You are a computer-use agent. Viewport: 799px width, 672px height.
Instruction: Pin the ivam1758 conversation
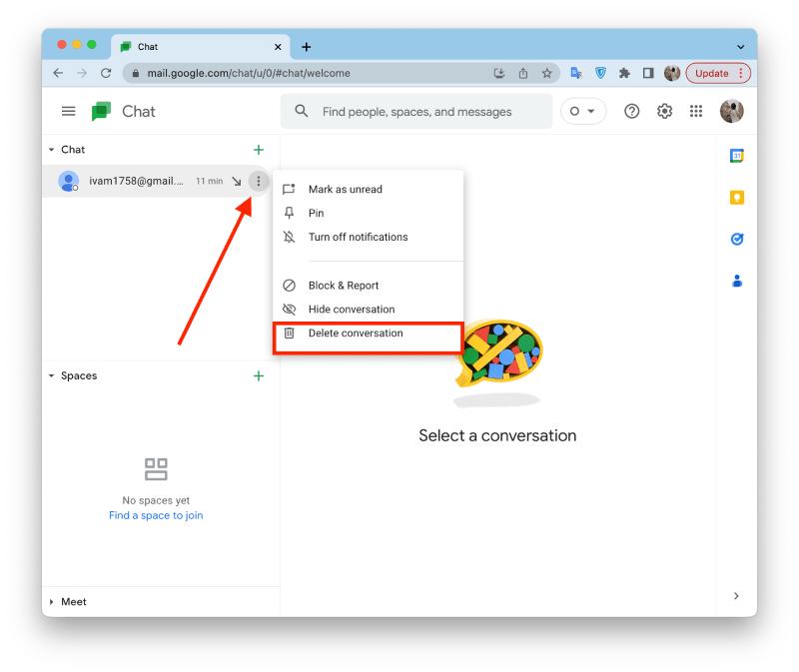pos(318,213)
